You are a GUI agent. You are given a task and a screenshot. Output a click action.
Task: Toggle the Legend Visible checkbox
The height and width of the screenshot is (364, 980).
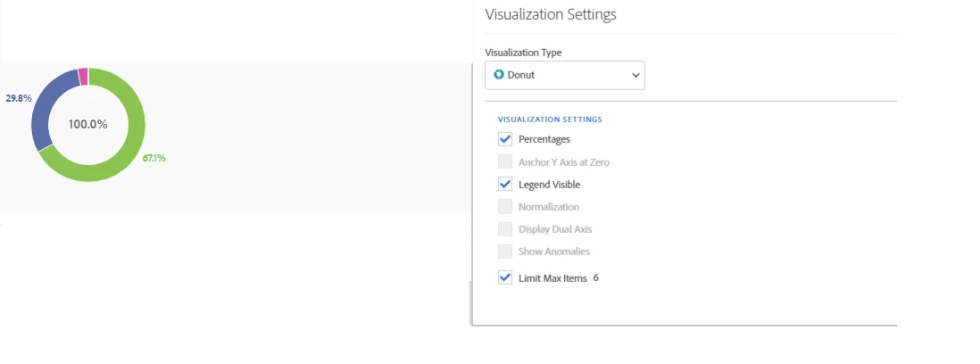pos(506,185)
